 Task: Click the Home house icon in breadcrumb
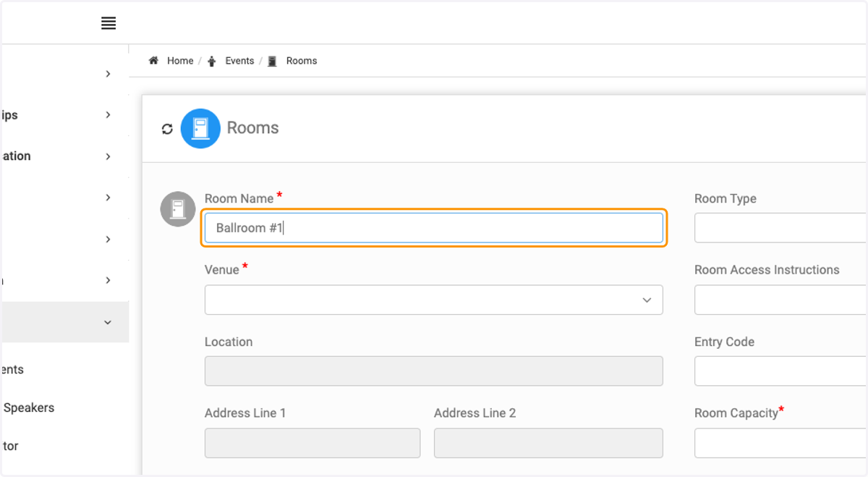[153, 61]
